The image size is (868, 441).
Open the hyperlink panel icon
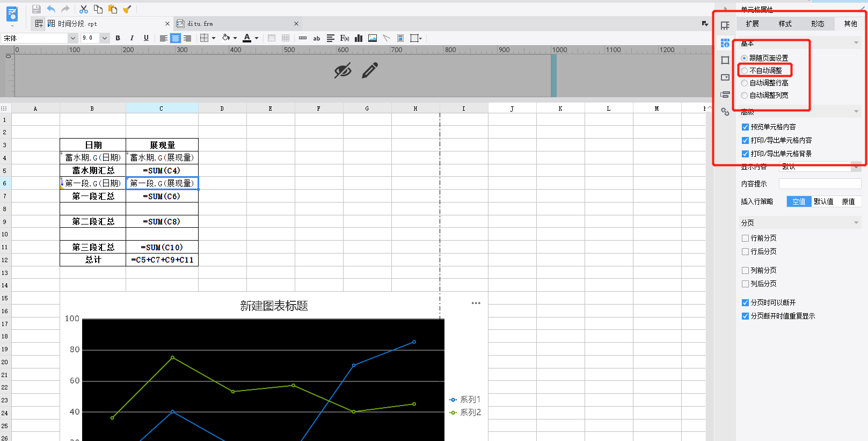tap(725, 112)
